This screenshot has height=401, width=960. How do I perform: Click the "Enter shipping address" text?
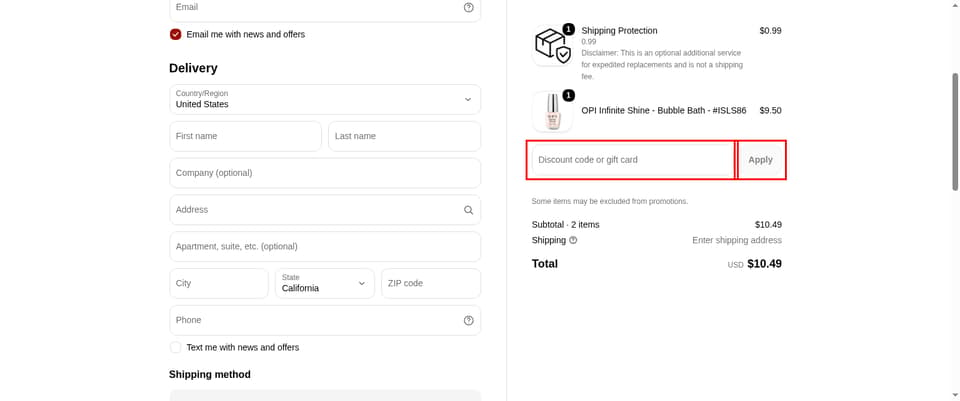point(737,240)
